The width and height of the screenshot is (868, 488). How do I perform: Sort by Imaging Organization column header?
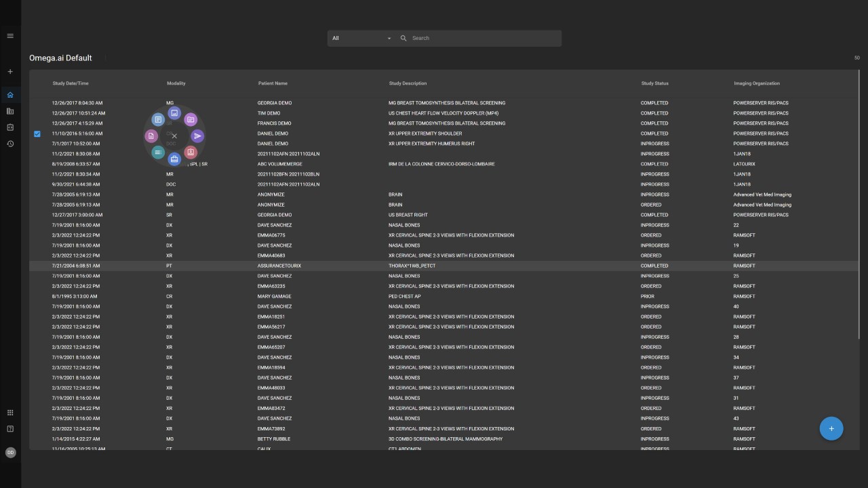(x=757, y=83)
